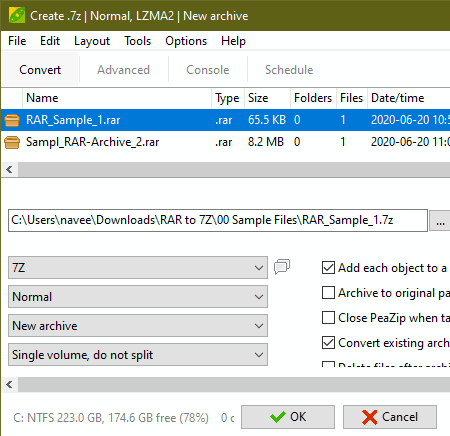Open the 7Z archive format dropdown
Image resolution: width=450 pixels, height=436 pixels.
(x=138, y=267)
